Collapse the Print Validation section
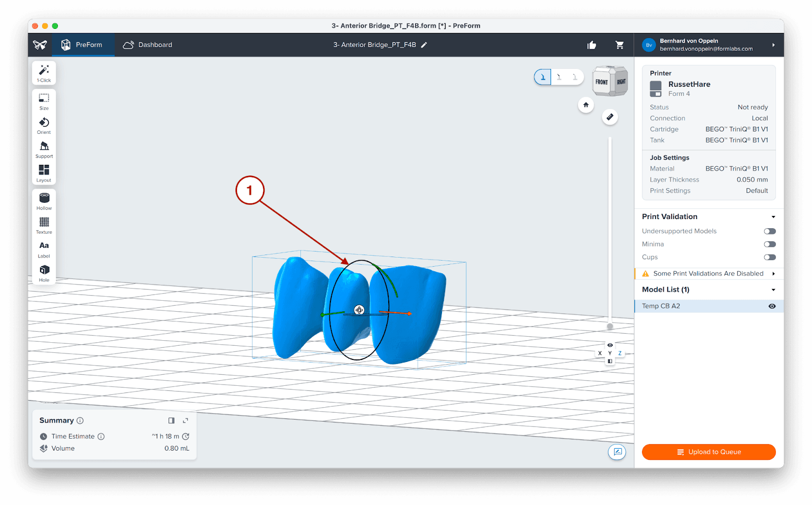 773,217
